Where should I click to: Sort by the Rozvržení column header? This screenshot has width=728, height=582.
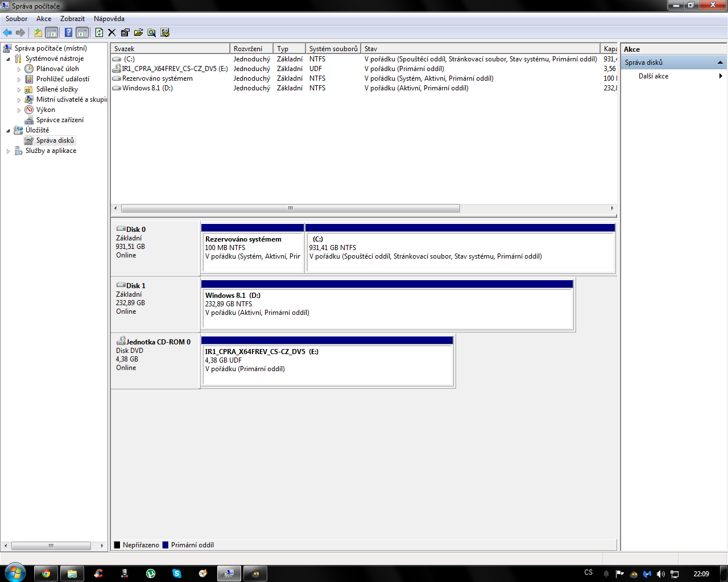click(251, 49)
